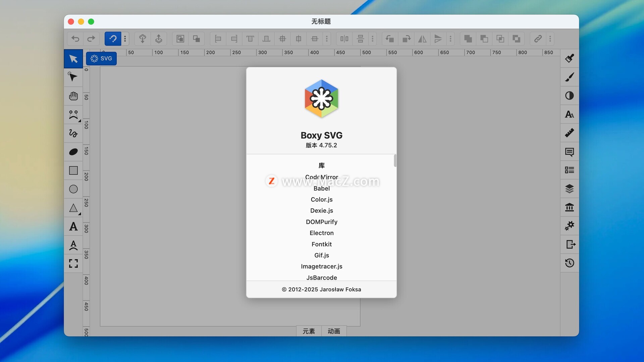Click the SVG root element button
The image size is (644, 362).
(101, 58)
